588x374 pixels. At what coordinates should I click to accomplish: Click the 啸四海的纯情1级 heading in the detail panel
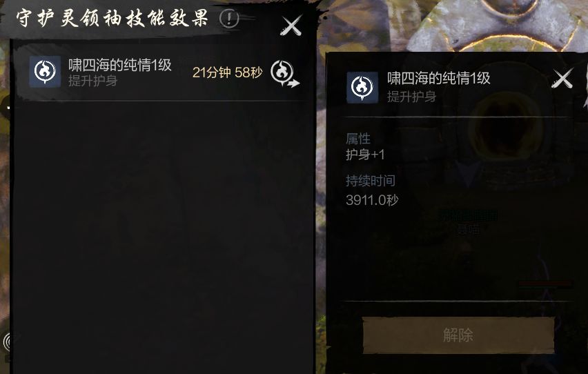pyautogui.click(x=438, y=78)
